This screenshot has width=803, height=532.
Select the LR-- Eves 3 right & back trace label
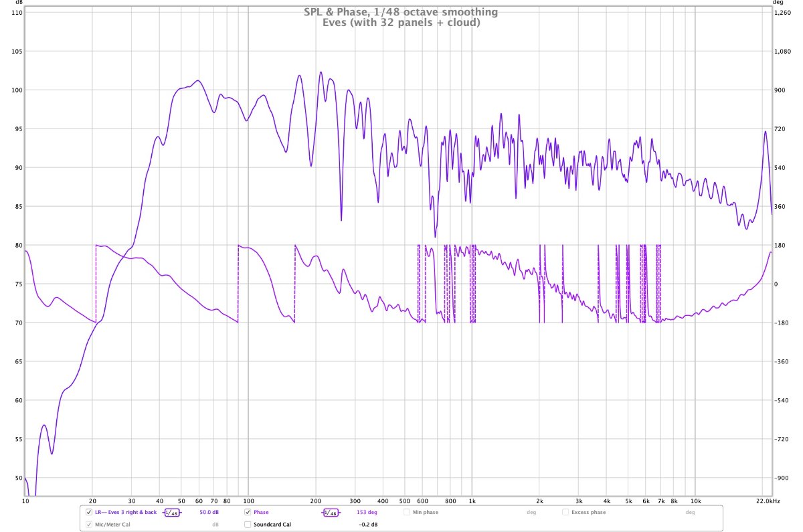coord(126,513)
